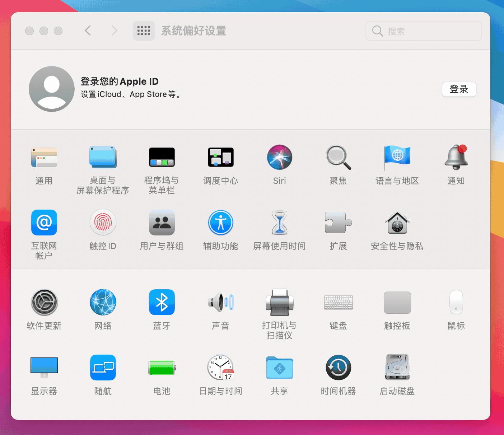Image resolution: width=504 pixels, height=435 pixels.
Task: Focus the 搜索 search field
Action: tap(424, 31)
